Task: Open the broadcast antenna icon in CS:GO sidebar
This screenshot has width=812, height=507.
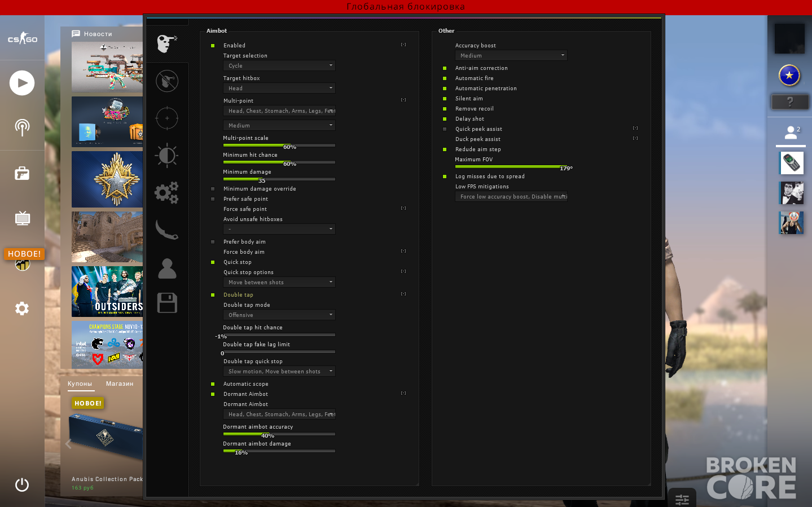Action: coord(22,127)
